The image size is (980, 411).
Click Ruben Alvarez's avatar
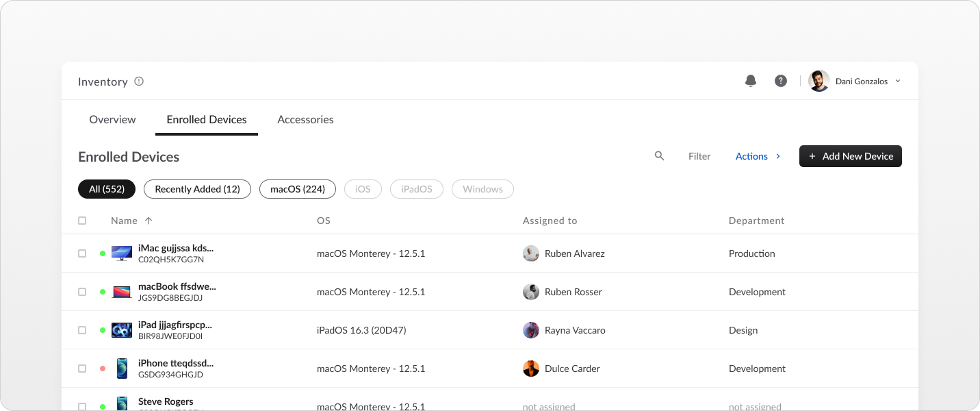[x=531, y=253]
